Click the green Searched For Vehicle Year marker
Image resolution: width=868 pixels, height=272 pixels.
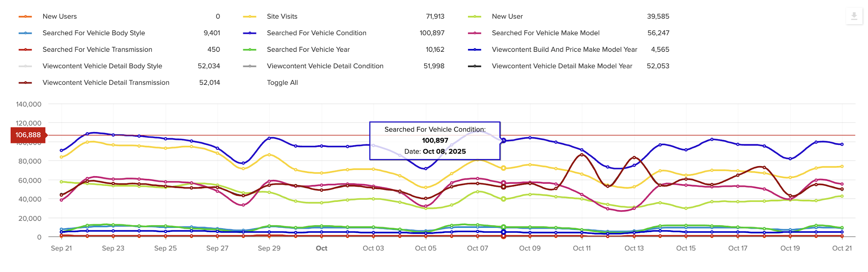pyautogui.click(x=250, y=50)
